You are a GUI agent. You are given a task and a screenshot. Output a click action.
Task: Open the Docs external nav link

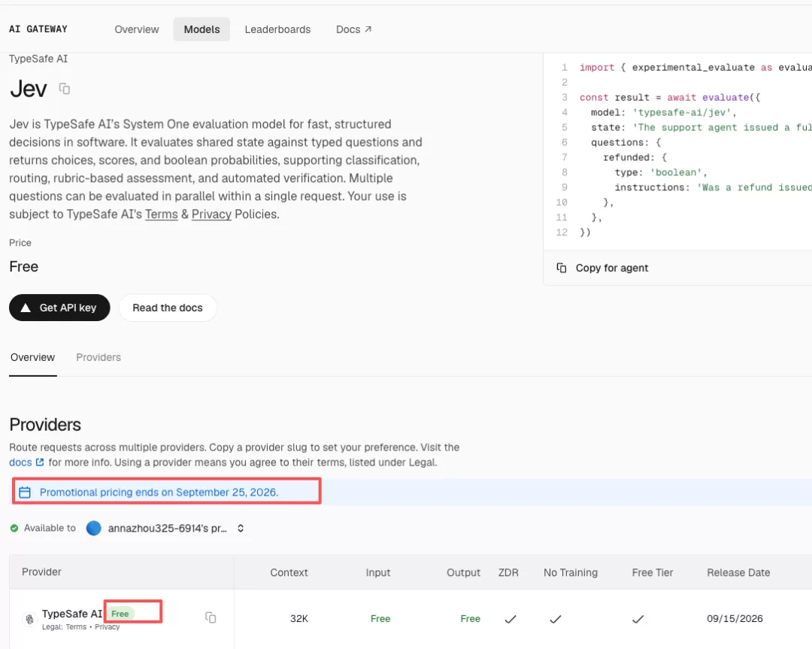pyautogui.click(x=353, y=29)
